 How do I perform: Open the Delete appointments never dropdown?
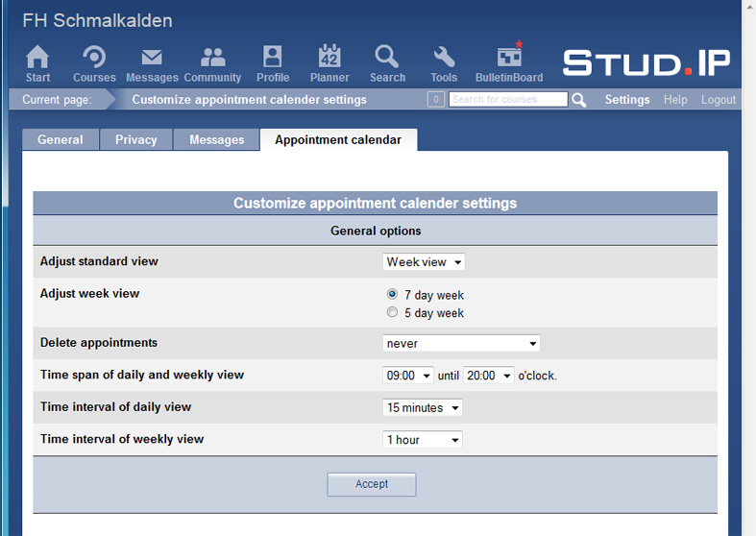(x=461, y=343)
